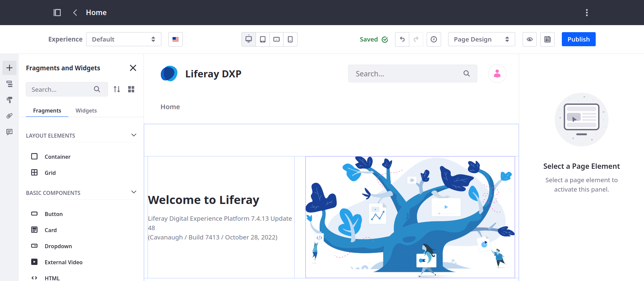This screenshot has width=644, height=281.
Task: Publish the page
Action: click(x=579, y=39)
